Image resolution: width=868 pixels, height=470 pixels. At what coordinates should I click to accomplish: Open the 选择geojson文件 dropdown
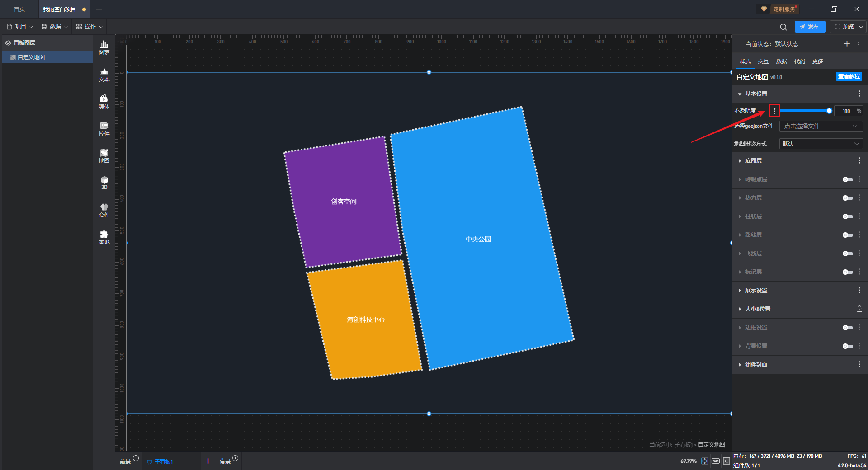pyautogui.click(x=821, y=126)
